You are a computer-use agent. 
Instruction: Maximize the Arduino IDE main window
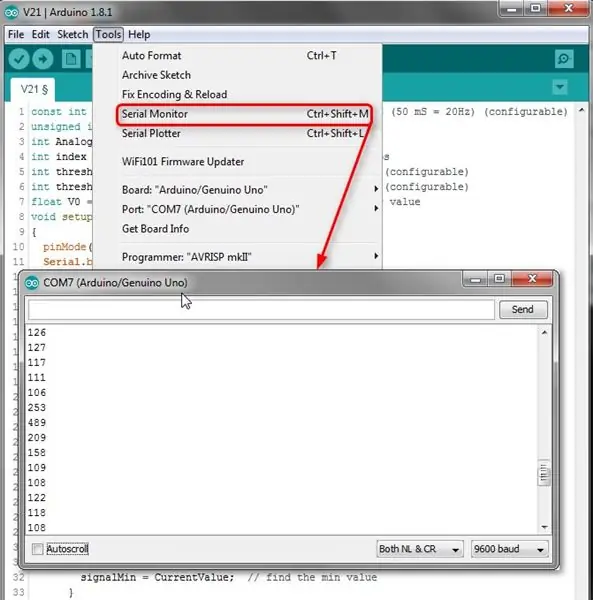[x=536, y=9]
